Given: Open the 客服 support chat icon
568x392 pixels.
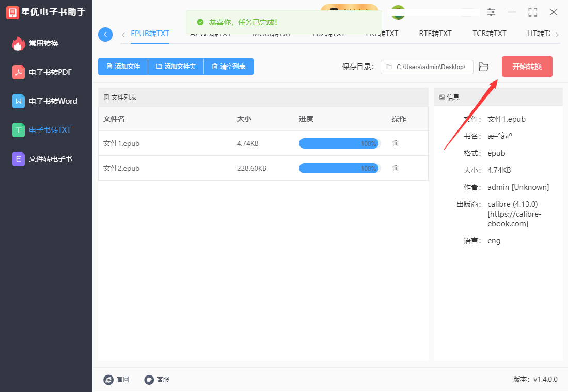Looking at the screenshot, I should (x=149, y=379).
